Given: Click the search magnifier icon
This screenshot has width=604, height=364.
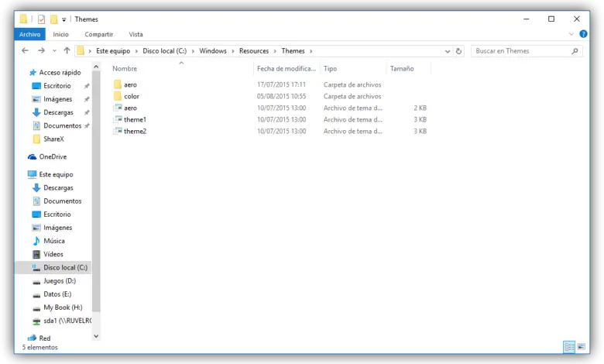Looking at the screenshot, I should (x=575, y=51).
